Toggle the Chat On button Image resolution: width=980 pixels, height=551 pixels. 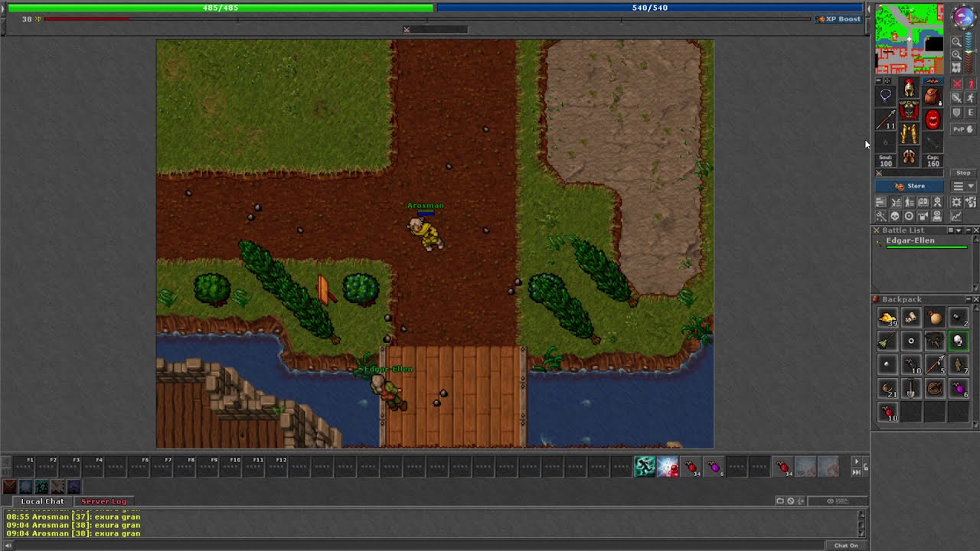(x=846, y=546)
